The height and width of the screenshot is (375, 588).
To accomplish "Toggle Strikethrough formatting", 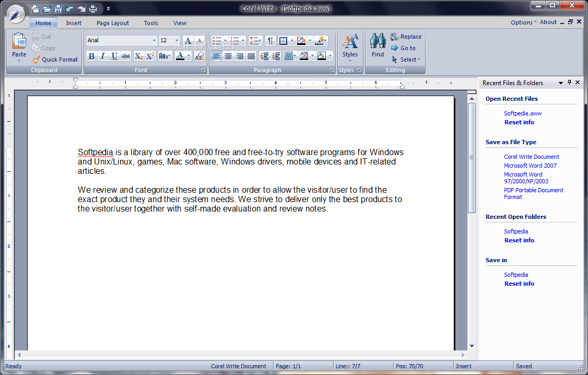I will point(126,56).
